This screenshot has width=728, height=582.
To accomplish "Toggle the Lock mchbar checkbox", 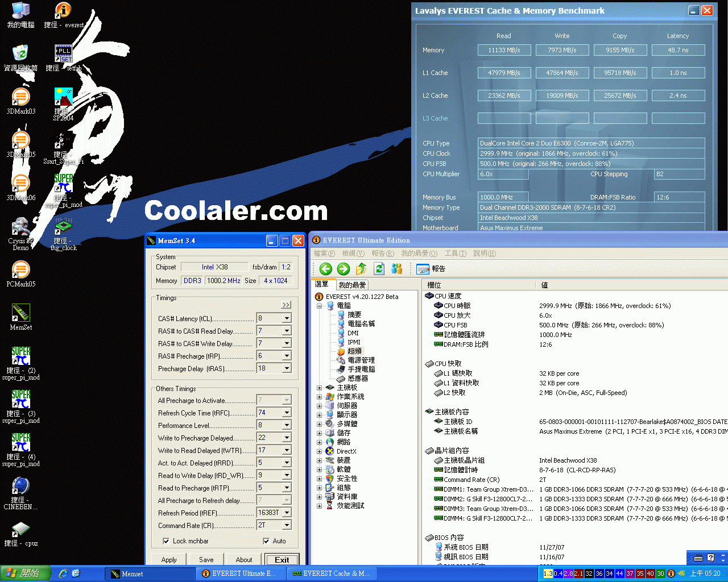I will point(166,541).
